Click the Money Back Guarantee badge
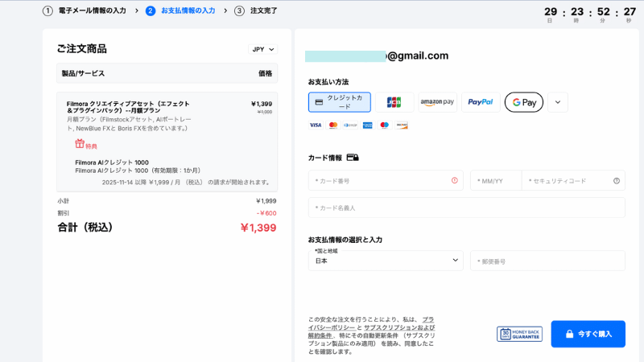Screen dimensions: 644x362 519,334
